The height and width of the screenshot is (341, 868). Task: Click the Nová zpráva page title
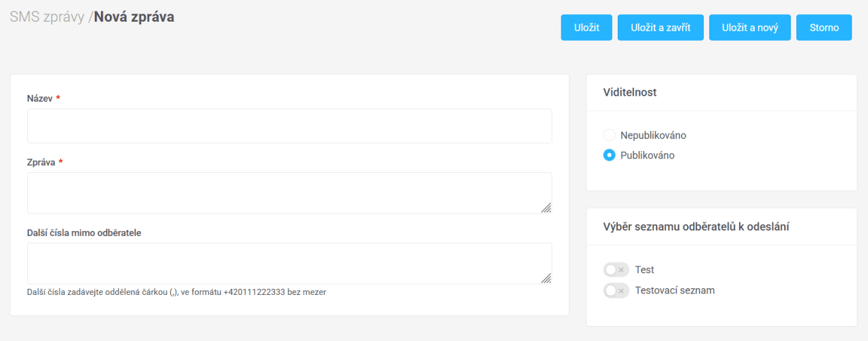tap(134, 17)
